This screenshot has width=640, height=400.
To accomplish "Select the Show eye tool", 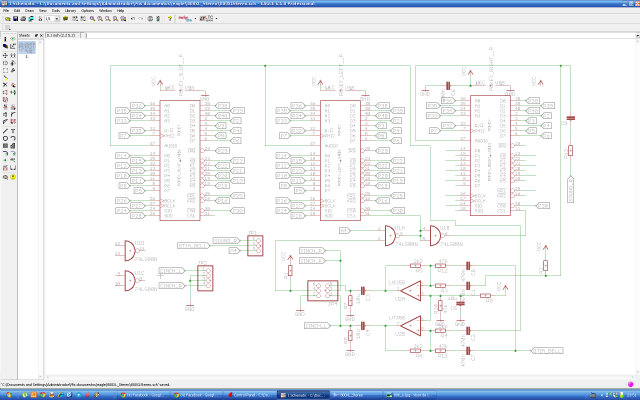I will pyautogui.click(x=13, y=39).
